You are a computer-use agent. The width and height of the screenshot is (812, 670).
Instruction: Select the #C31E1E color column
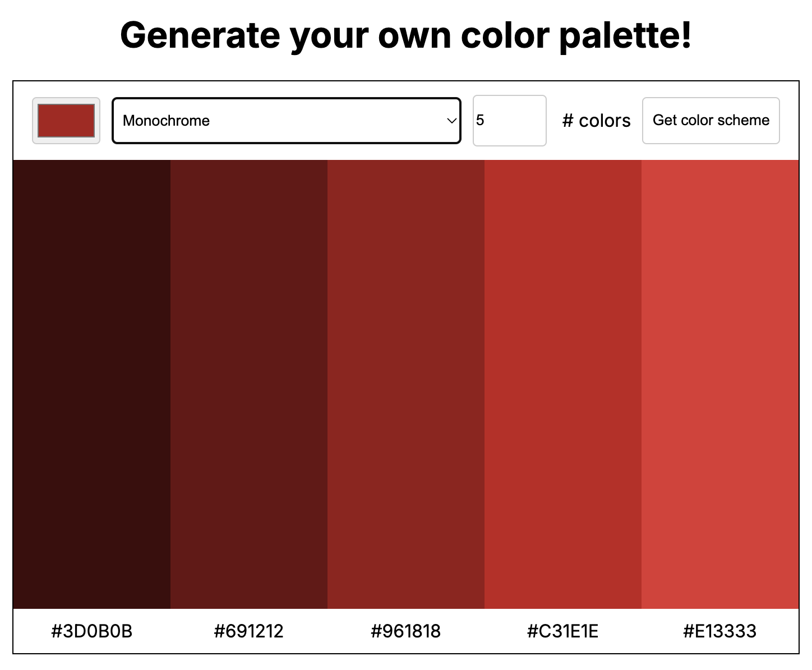pyautogui.click(x=562, y=383)
